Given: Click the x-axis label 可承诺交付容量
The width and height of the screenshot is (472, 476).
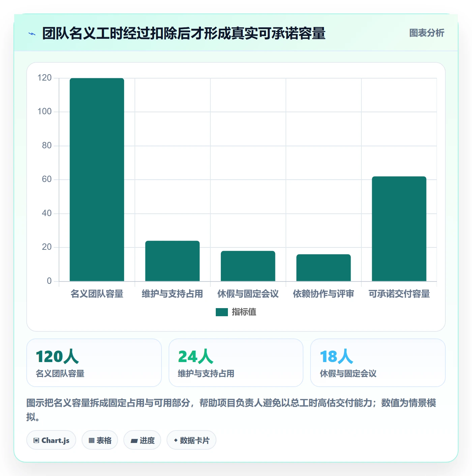Looking at the screenshot, I should 399,294.
